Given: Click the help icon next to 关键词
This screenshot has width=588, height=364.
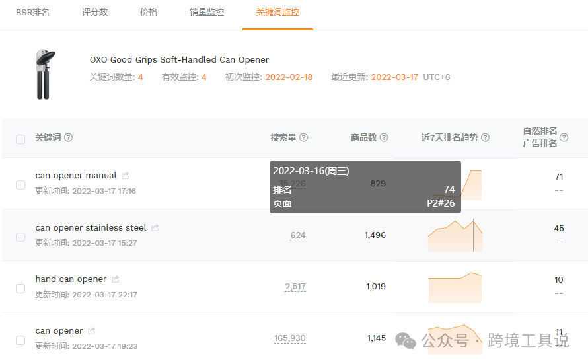Looking at the screenshot, I should (68, 137).
